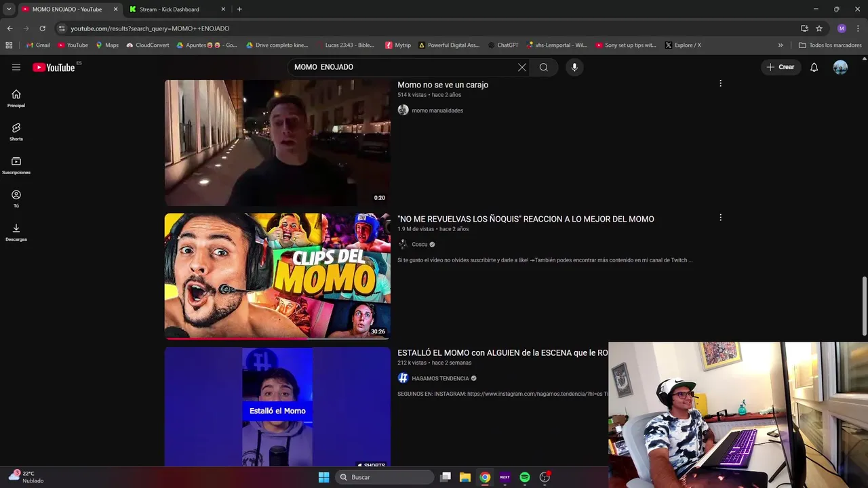This screenshot has height=488, width=868.
Task: Click the magnifier search button
Action: 544,67
